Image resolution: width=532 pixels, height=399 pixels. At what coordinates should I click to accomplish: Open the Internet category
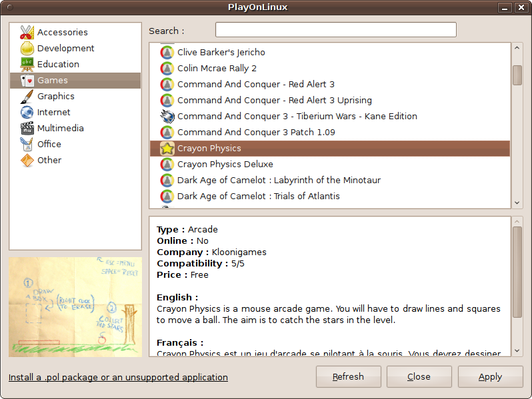coord(53,112)
